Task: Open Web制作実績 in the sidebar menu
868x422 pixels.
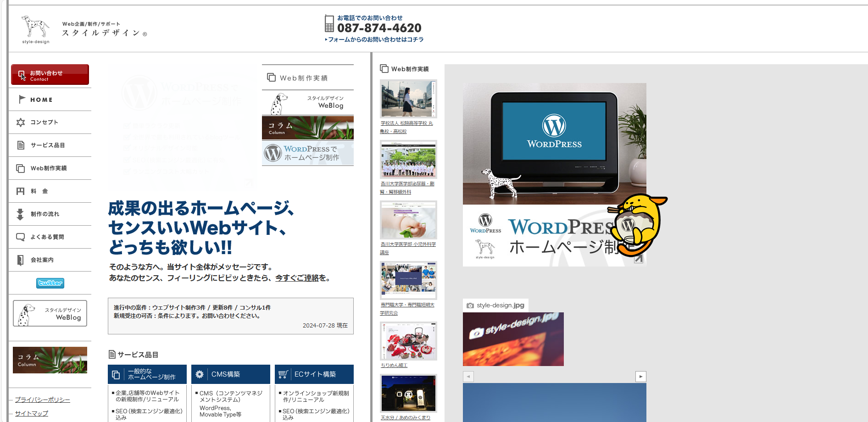Action: 50,168
